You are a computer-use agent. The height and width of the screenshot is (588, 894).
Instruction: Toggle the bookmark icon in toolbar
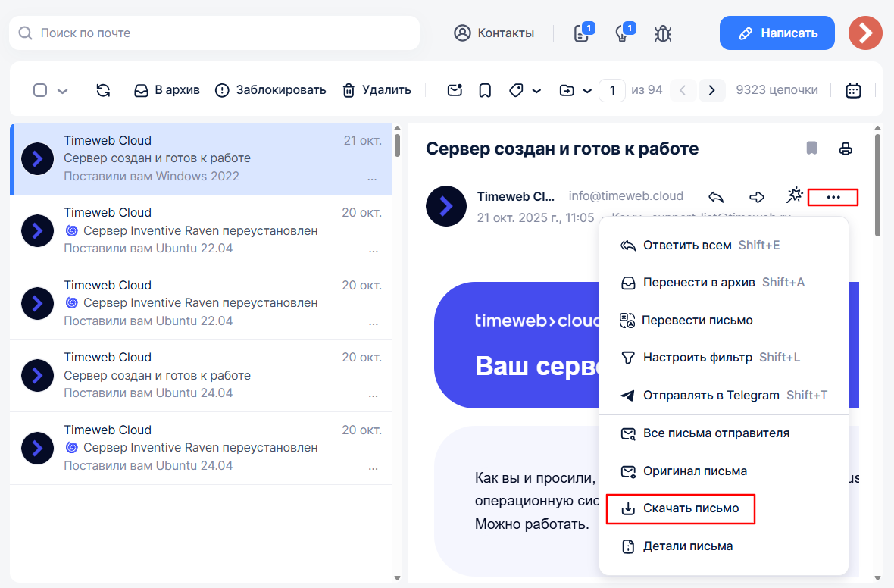click(x=485, y=90)
